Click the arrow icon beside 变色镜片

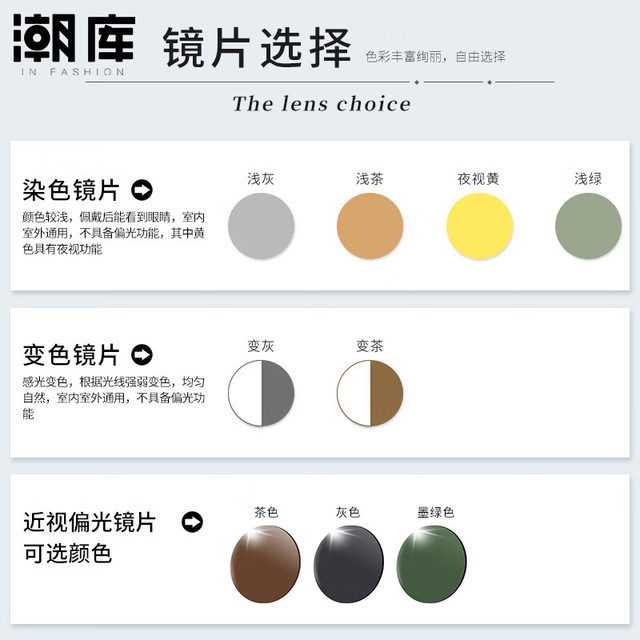click(x=142, y=355)
